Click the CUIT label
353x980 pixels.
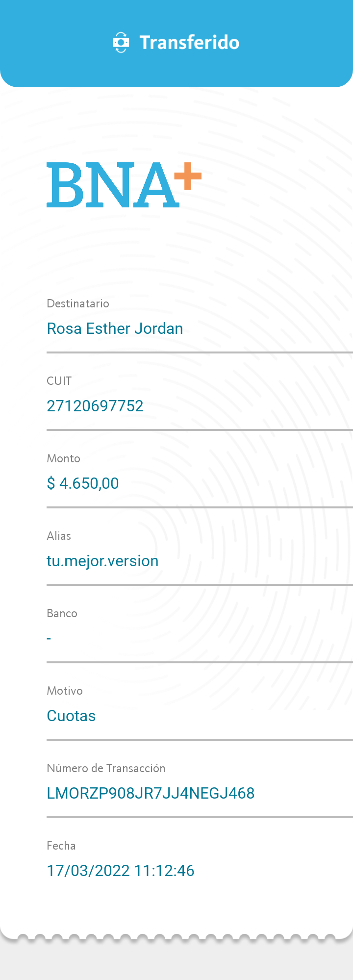pyautogui.click(x=59, y=381)
